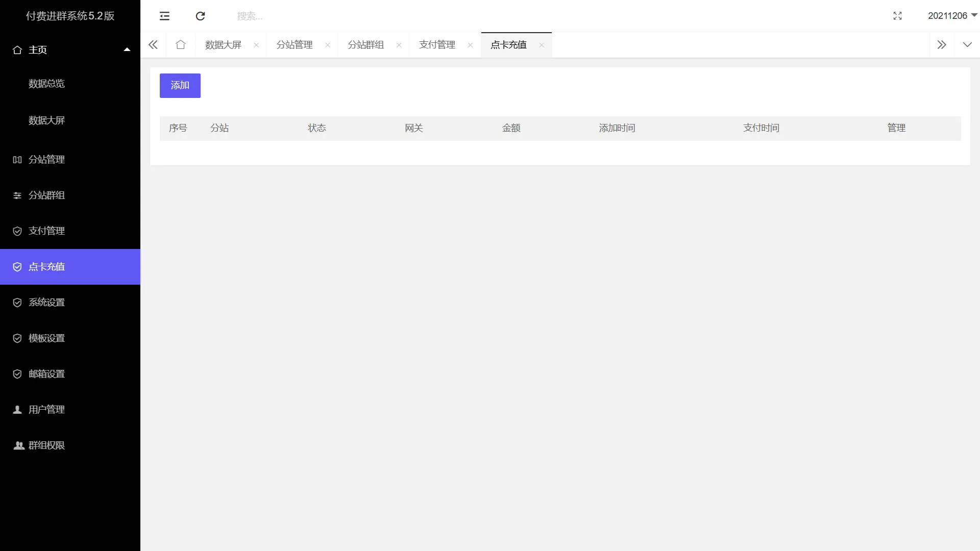Open 数据总览 in the sidebar
The image size is (980, 551).
[46, 84]
